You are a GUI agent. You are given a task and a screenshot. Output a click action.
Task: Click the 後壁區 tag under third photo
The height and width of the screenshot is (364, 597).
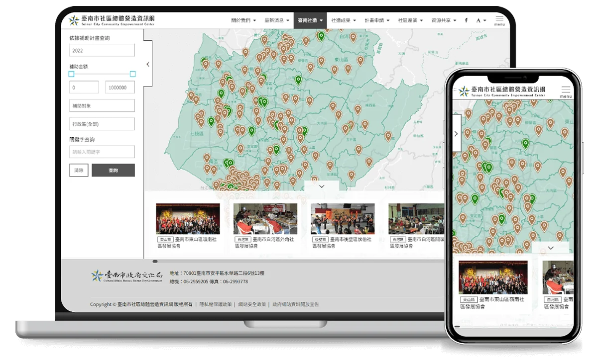coord(321,239)
